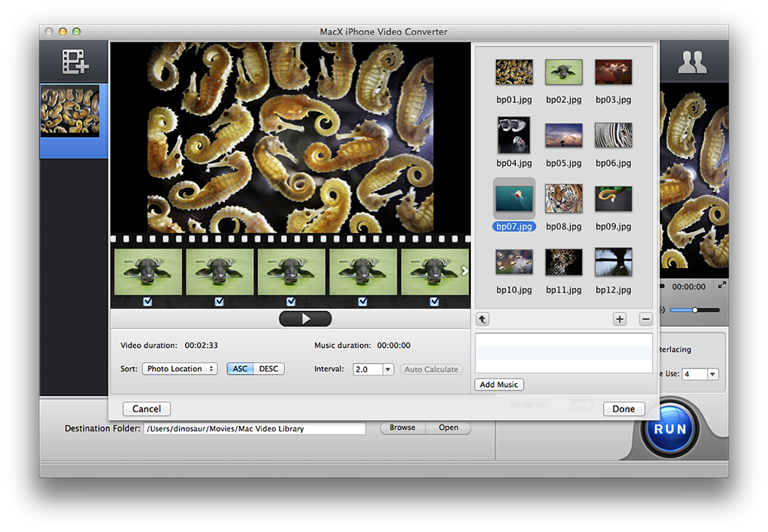Click the fullscreen expand icon beside 00:00:00
768x532 pixels.
pos(721,284)
